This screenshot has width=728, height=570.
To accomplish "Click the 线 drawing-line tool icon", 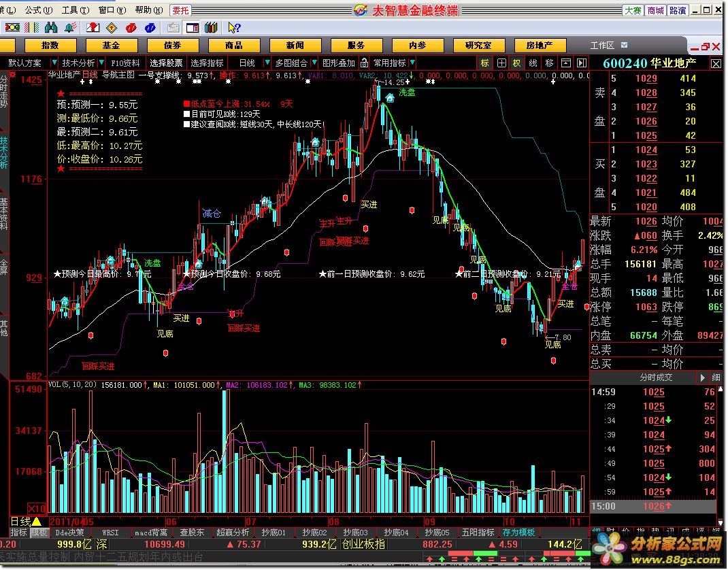I will point(533,63).
